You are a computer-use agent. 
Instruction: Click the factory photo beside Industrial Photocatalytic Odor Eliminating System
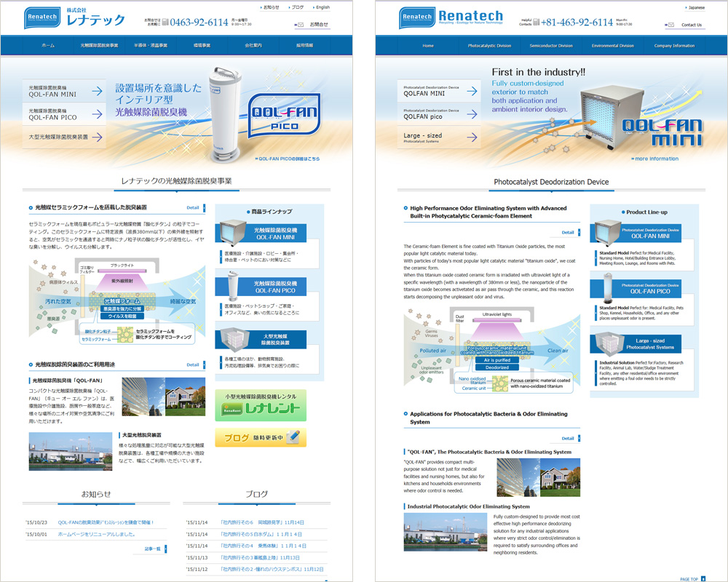tap(446, 532)
